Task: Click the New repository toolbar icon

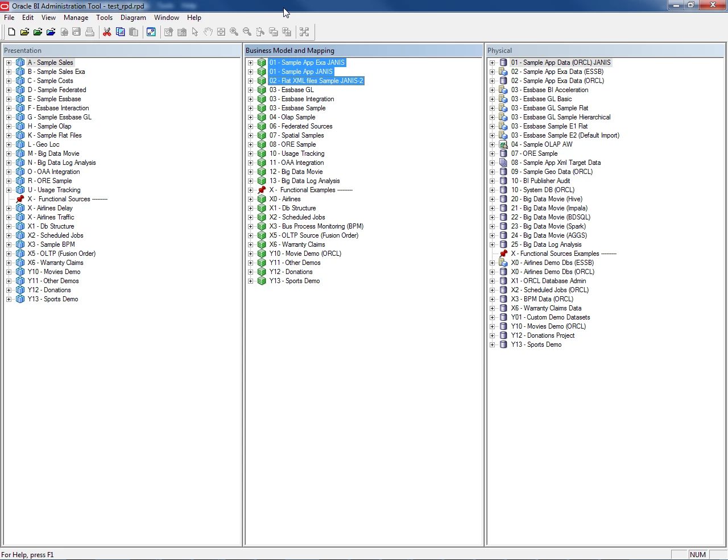Action: [11, 32]
